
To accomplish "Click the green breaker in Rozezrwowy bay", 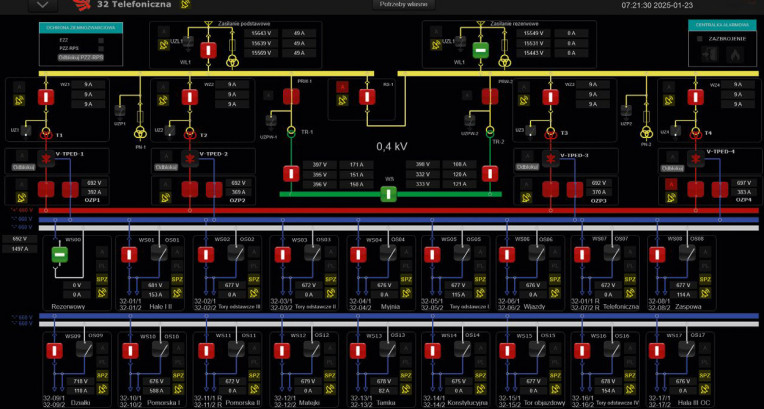I will (59, 256).
